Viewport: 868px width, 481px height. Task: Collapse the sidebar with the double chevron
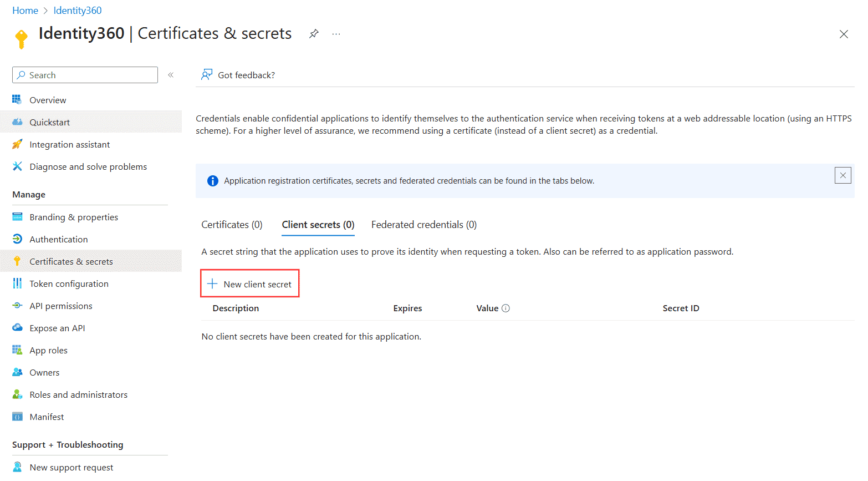point(171,74)
